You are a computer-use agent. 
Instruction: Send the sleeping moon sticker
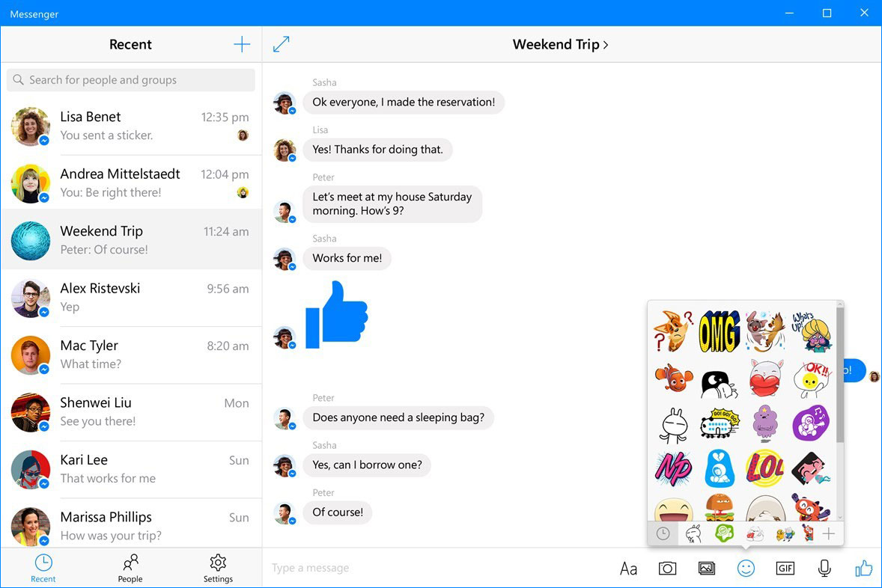tap(719, 384)
